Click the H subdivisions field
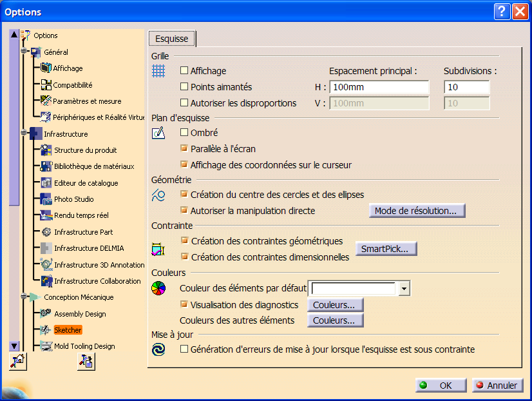Image resolution: width=532 pixels, height=401 pixels. pyautogui.click(x=467, y=87)
